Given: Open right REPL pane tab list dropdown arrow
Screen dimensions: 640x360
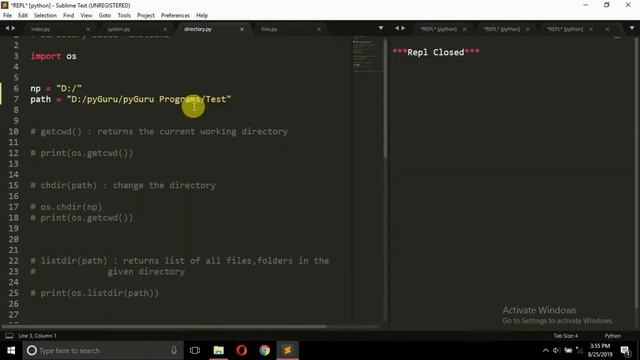Looking at the screenshot, I should 632,28.
